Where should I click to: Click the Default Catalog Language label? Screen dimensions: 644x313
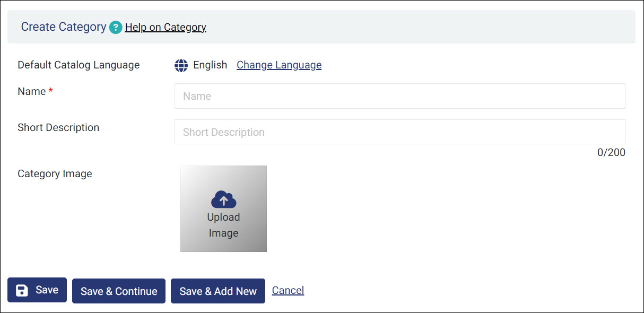pos(79,65)
